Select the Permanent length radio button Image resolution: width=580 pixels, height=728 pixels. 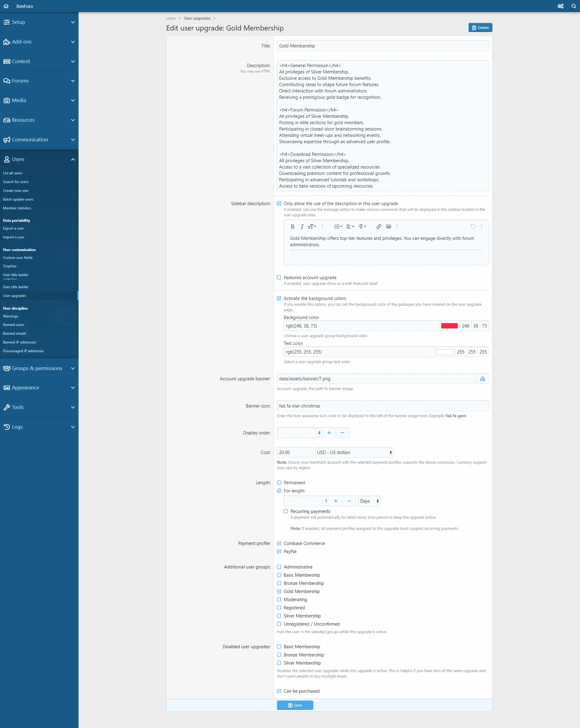point(279,482)
